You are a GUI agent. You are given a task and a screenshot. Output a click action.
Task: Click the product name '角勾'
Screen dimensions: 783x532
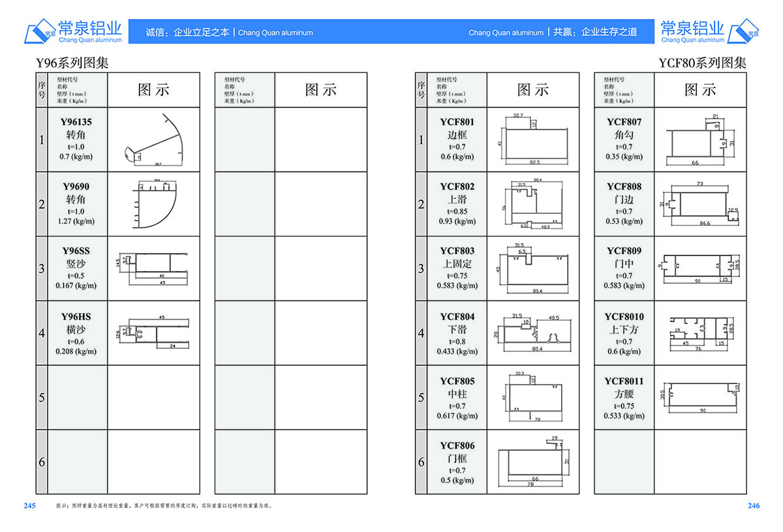click(624, 135)
